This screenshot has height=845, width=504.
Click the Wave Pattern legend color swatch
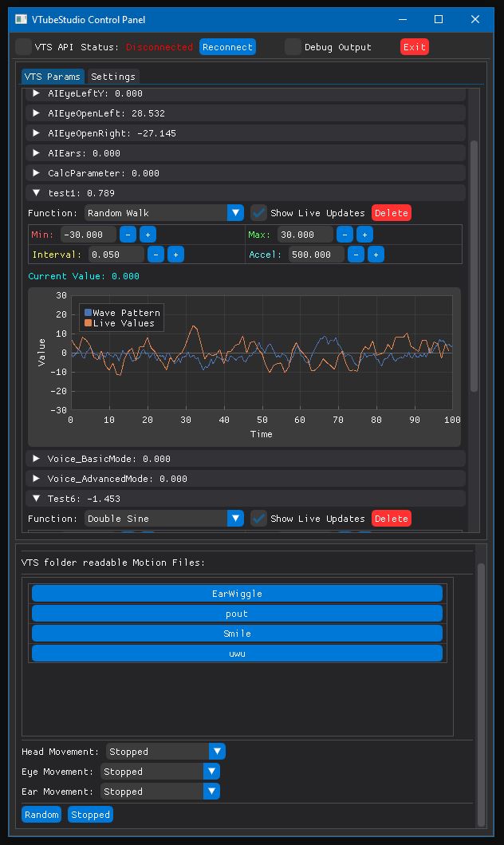88,313
